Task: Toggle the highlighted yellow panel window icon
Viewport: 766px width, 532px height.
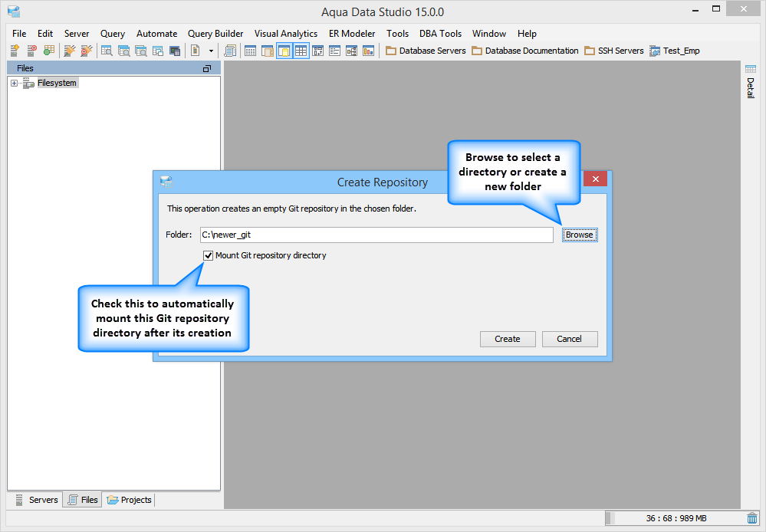Action: 284,51
